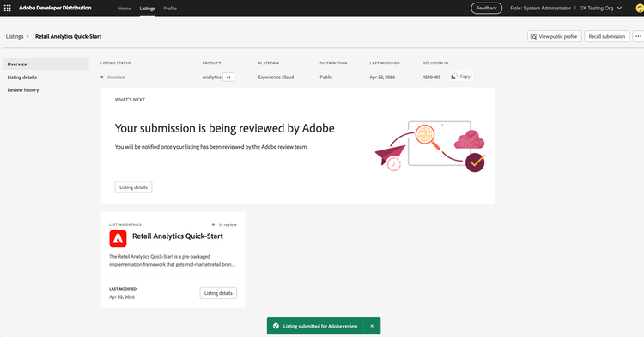
Task: Click the Adobe logo on listing card
Action: coord(118,238)
